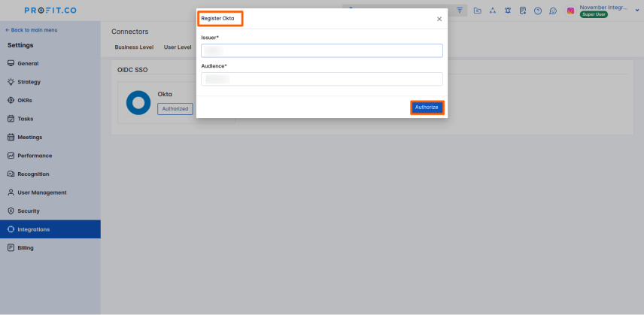Image resolution: width=644 pixels, height=315 pixels.
Task: Open the folder search icon in header
Action: 477,11
